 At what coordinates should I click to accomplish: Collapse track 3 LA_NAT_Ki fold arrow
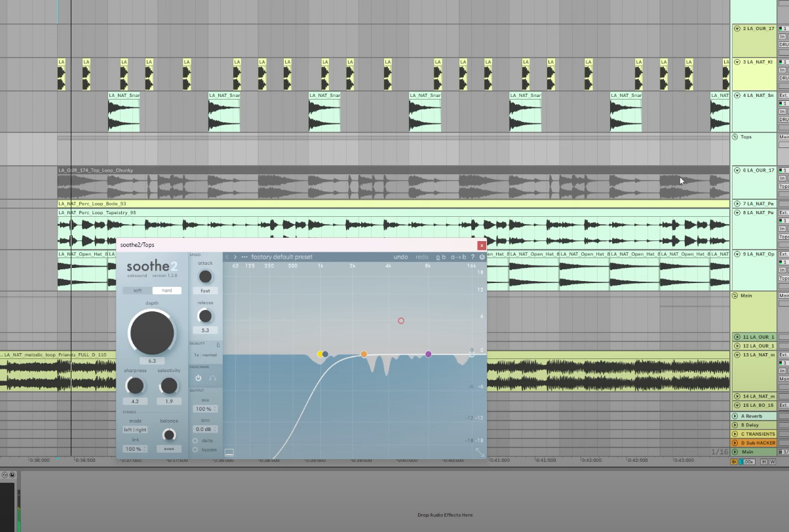click(737, 62)
